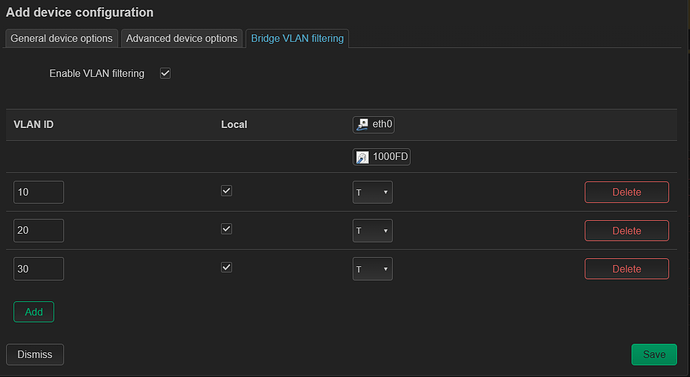
Task: Focus the VLAN ID field containing 30
Action: (x=38, y=269)
